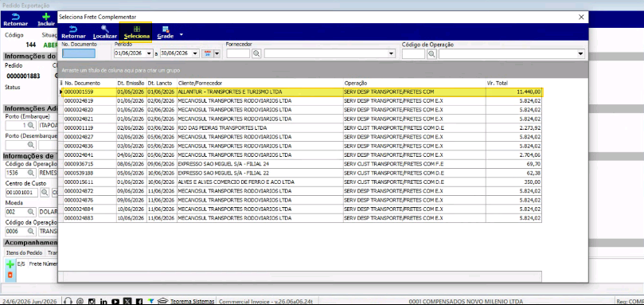Screen dimensions: 644x305
Task: Select the RIO DAS PEDRAS TRANSPORTES LTDA row
Action: [302, 128]
